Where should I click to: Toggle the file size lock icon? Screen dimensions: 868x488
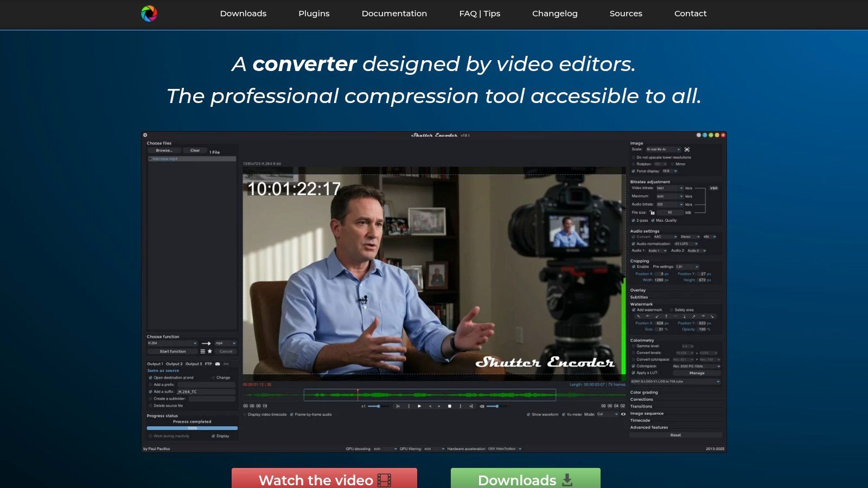tap(652, 213)
